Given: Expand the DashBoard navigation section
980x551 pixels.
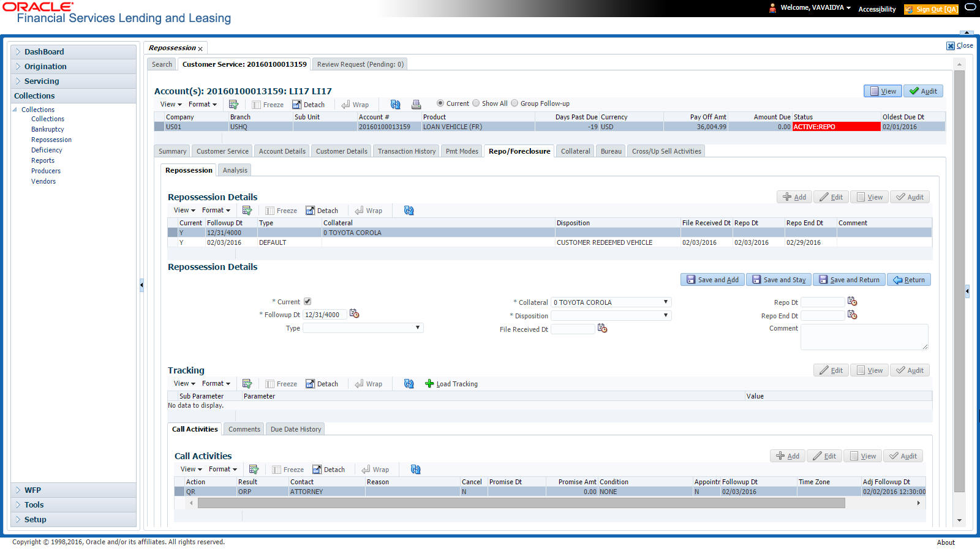Looking at the screenshot, I should pyautogui.click(x=73, y=52).
